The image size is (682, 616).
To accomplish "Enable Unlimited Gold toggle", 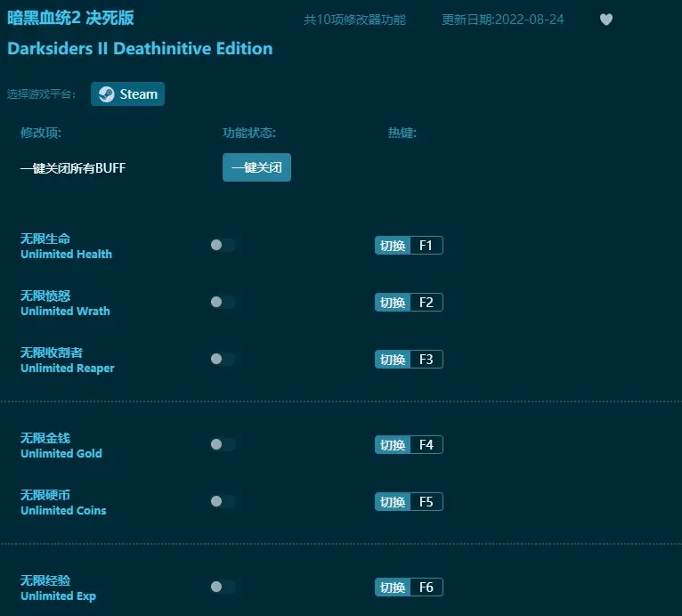I will pyautogui.click(x=223, y=445).
